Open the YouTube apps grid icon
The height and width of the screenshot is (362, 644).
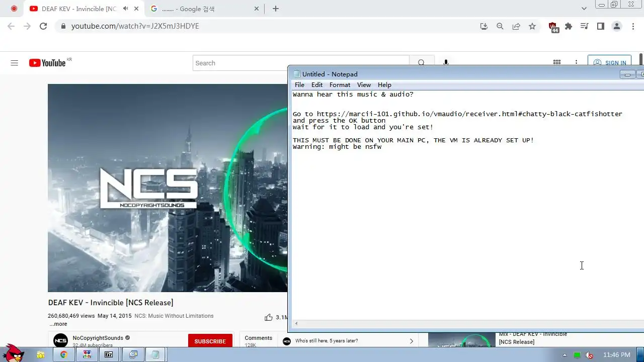pyautogui.click(x=557, y=63)
